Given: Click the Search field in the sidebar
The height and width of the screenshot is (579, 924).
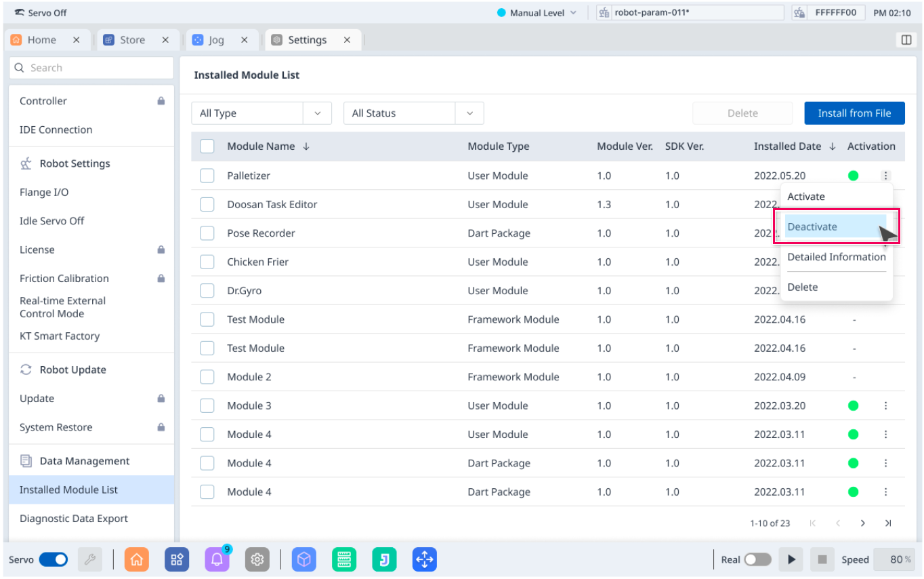Looking at the screenshot, I should [91, 68].
